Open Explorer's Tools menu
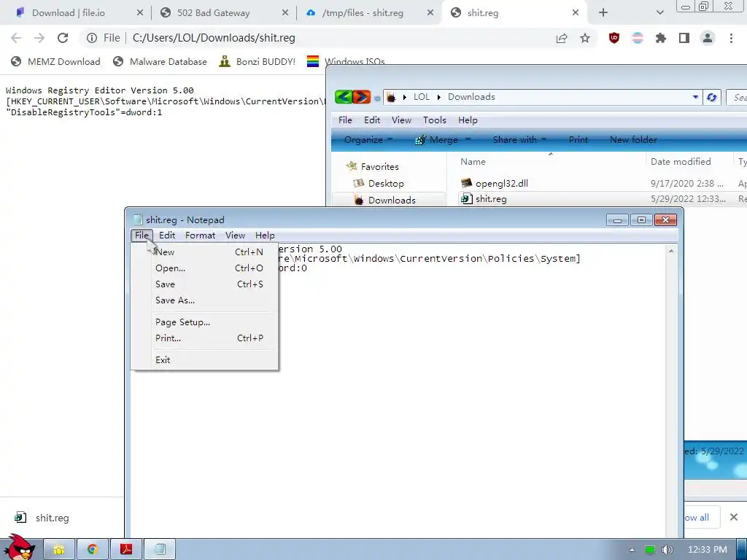Screen dimensions: 747x560 (435, 120)
